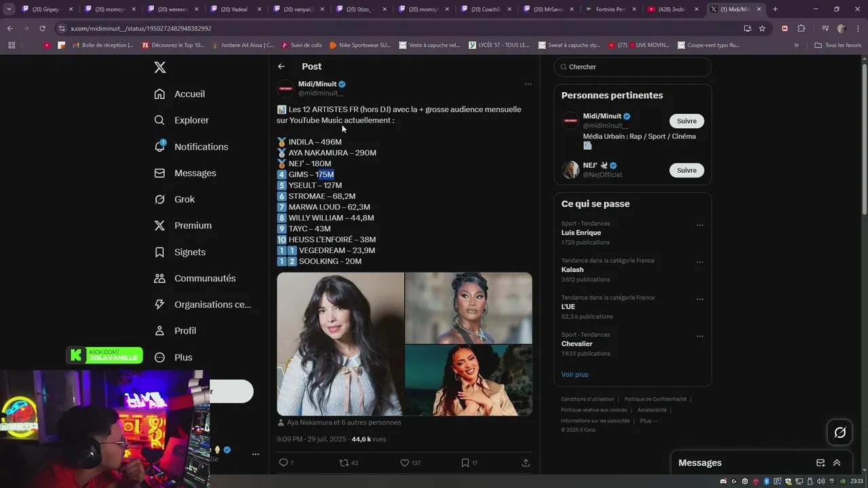
Task: Open Chevalier trend options
Action: (700, 337)
